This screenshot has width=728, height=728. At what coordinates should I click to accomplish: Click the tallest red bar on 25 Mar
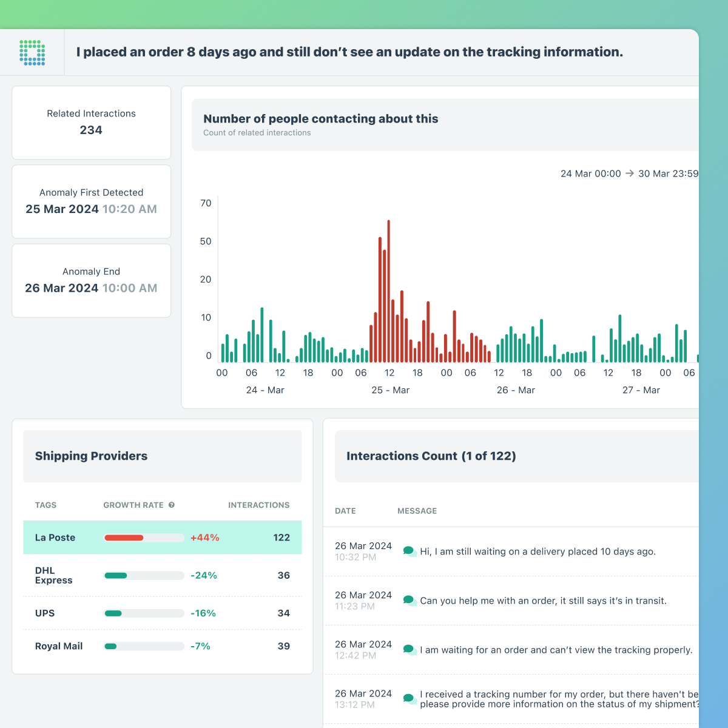[x=389, y=288]
